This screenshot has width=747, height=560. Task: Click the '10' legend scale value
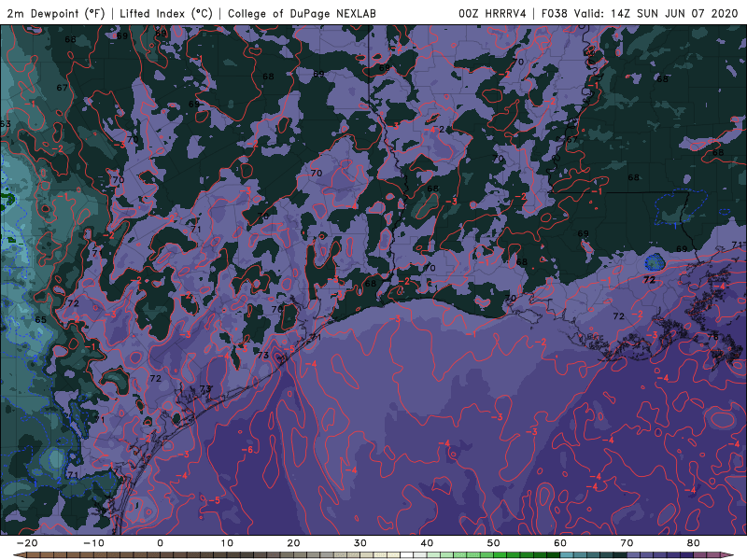point(227,543)
